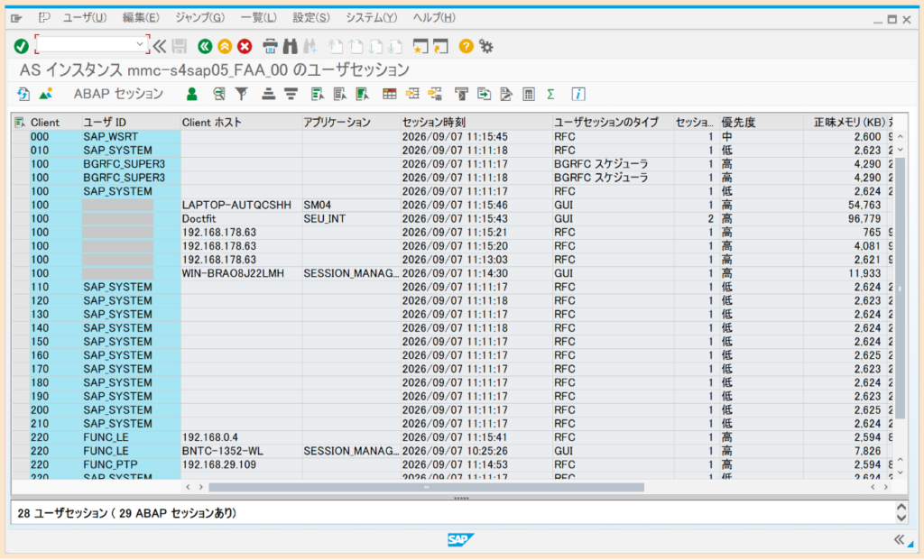This screenshot has width=924, height=560.
Task: Click the status bar expand arrows at bottom right
Action: (x=899, y=539)
